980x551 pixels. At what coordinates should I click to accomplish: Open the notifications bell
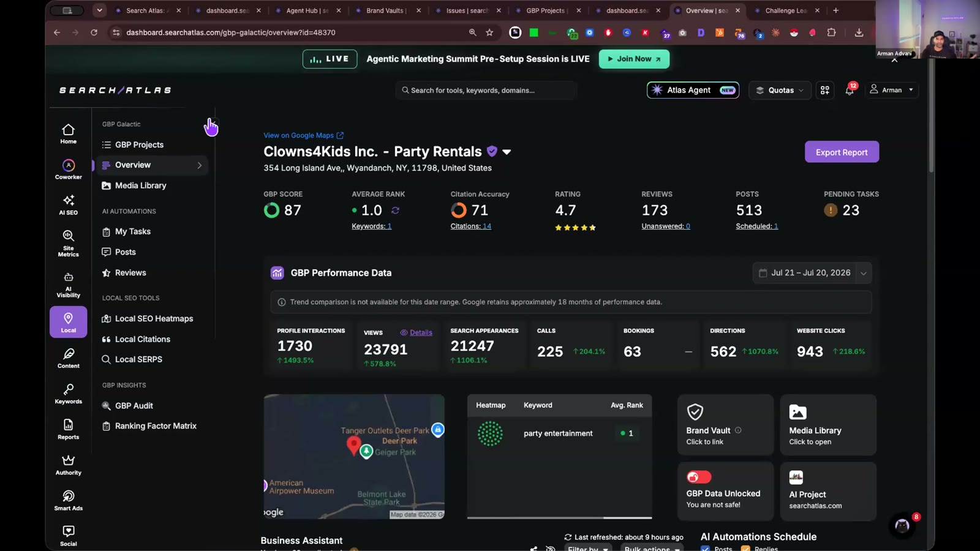[x=850, y=90]
